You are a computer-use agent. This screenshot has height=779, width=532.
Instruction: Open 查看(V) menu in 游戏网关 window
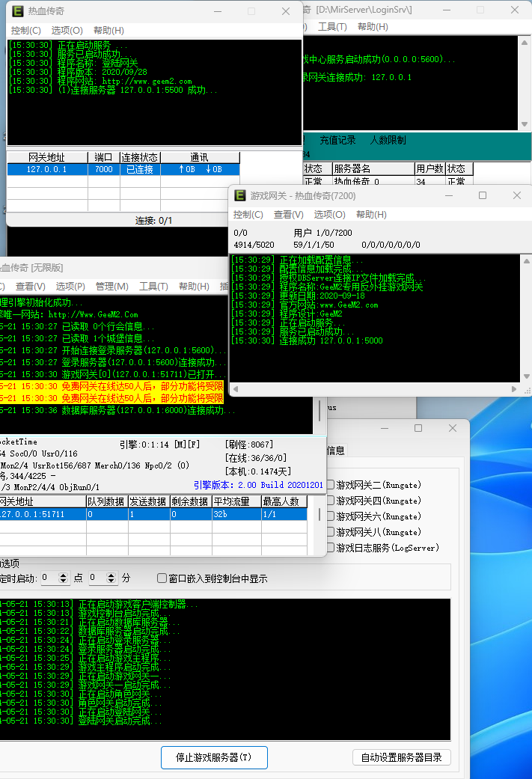click(x=288, y=215)
